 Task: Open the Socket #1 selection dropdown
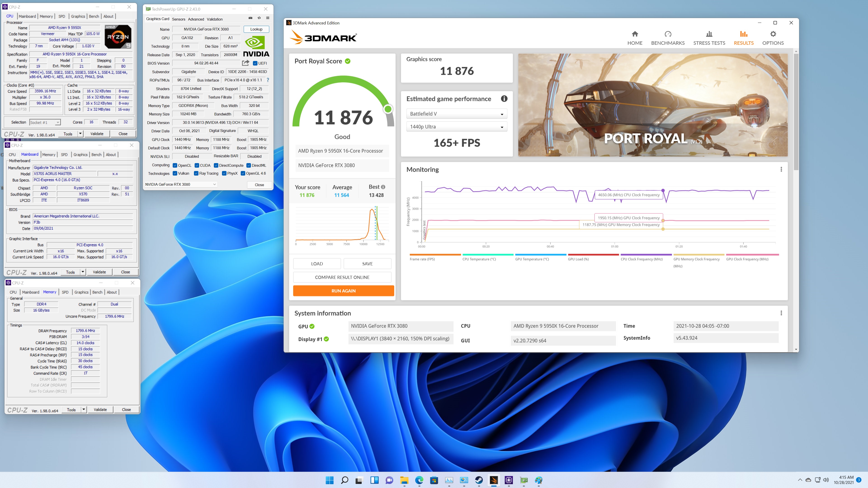[45, 122]
